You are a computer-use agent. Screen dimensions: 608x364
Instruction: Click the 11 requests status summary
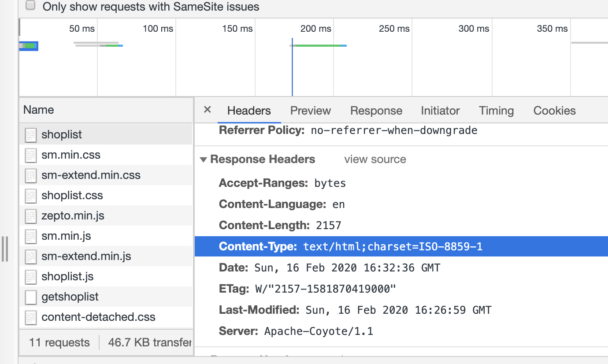coord(59,342)
